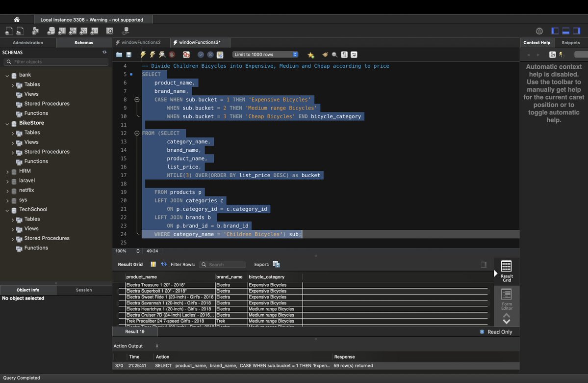
Task: Switch to the Administration tab
Action: coord(28,42)
